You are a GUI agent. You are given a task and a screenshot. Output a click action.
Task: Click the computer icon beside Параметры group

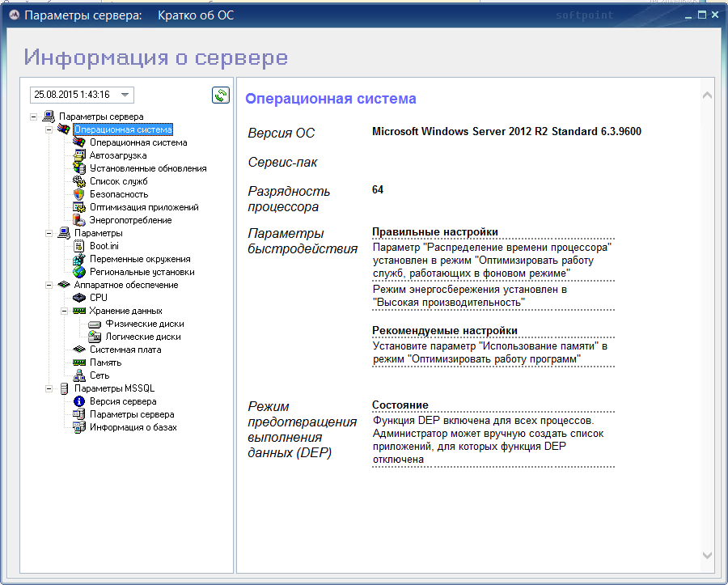64,232
